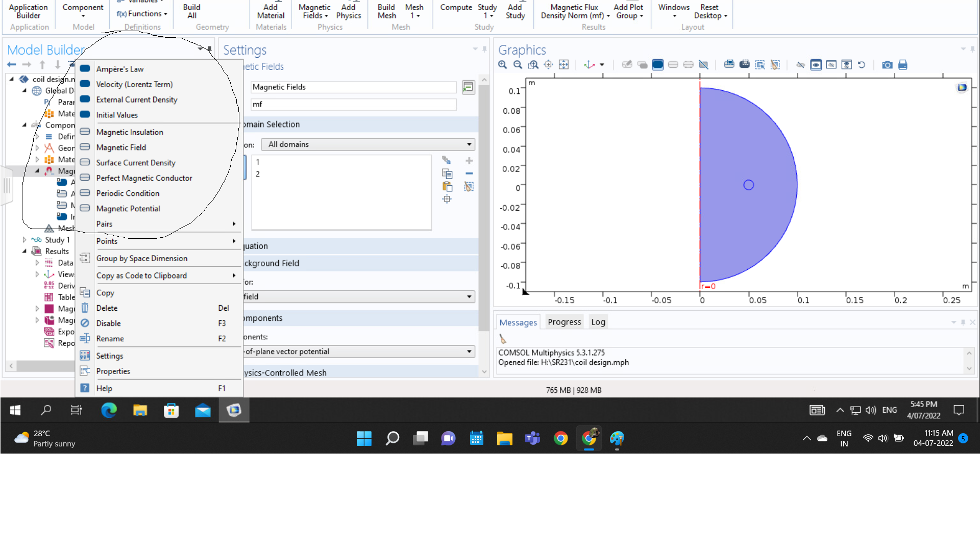Expand the Study 1 tree node

point(24,240)
